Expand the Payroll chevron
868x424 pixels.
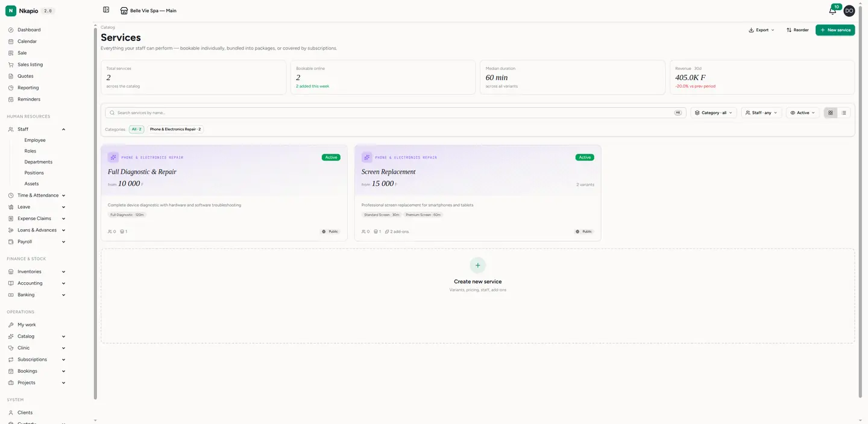63,242
